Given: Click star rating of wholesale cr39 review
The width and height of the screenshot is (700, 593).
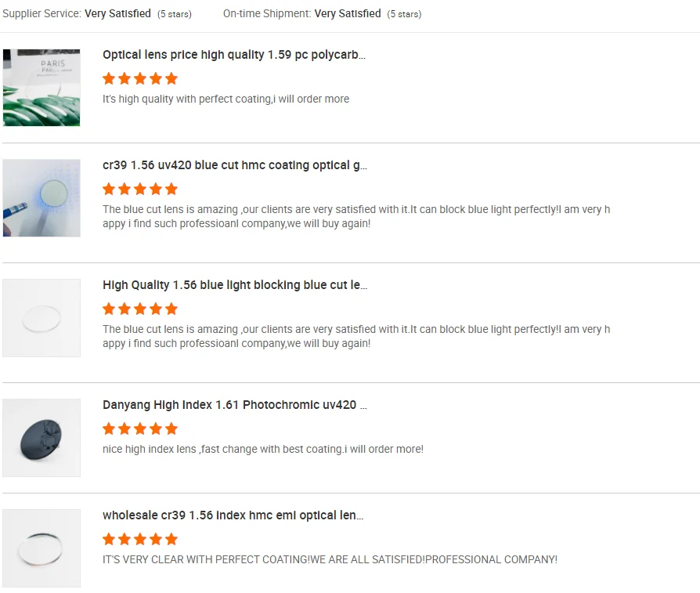Looking at the screenshot, I should click(x=140, y=539).
